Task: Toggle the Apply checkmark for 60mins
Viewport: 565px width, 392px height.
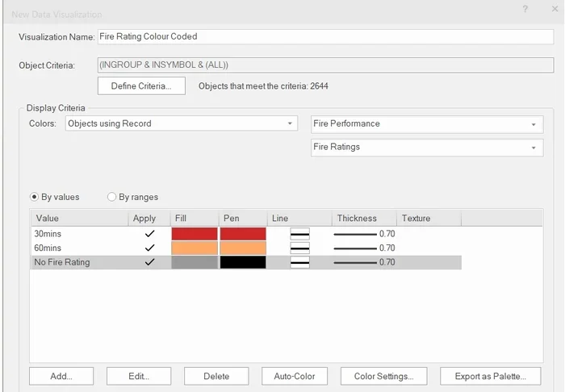Action: 149,248
